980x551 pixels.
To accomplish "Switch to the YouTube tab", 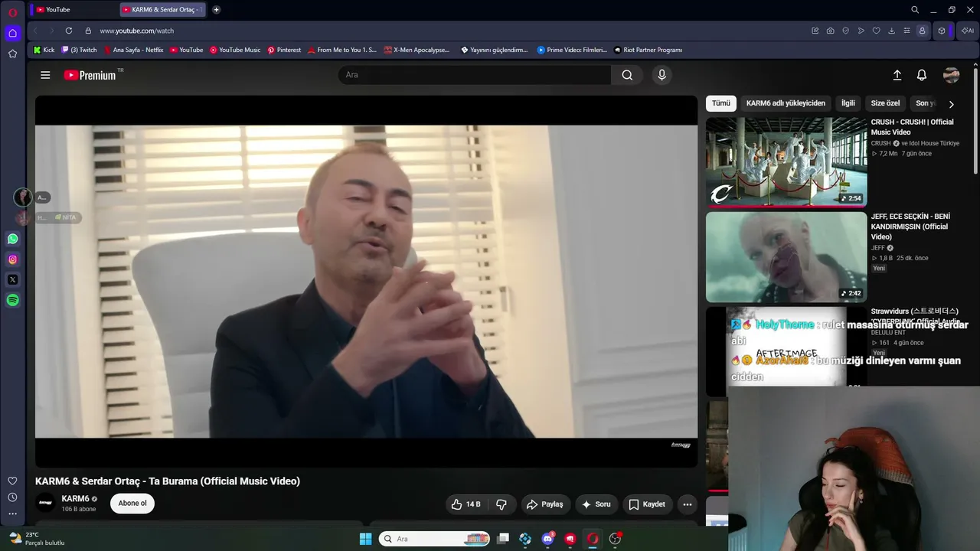I will 73,10.
